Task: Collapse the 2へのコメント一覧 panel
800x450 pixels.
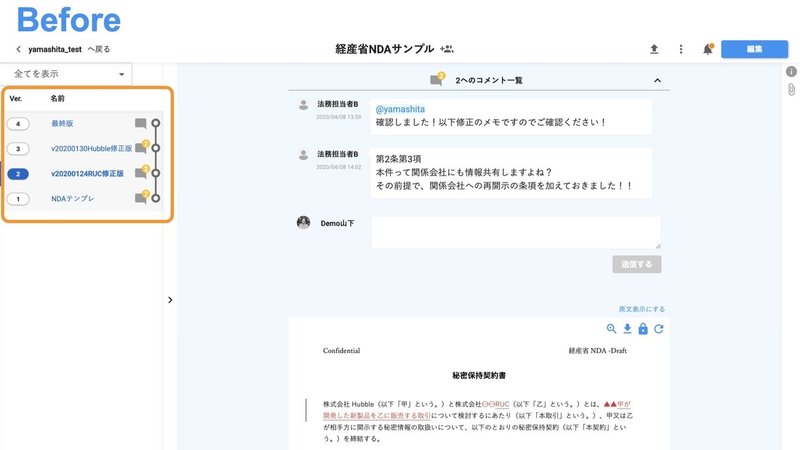Action: [657, 80]
